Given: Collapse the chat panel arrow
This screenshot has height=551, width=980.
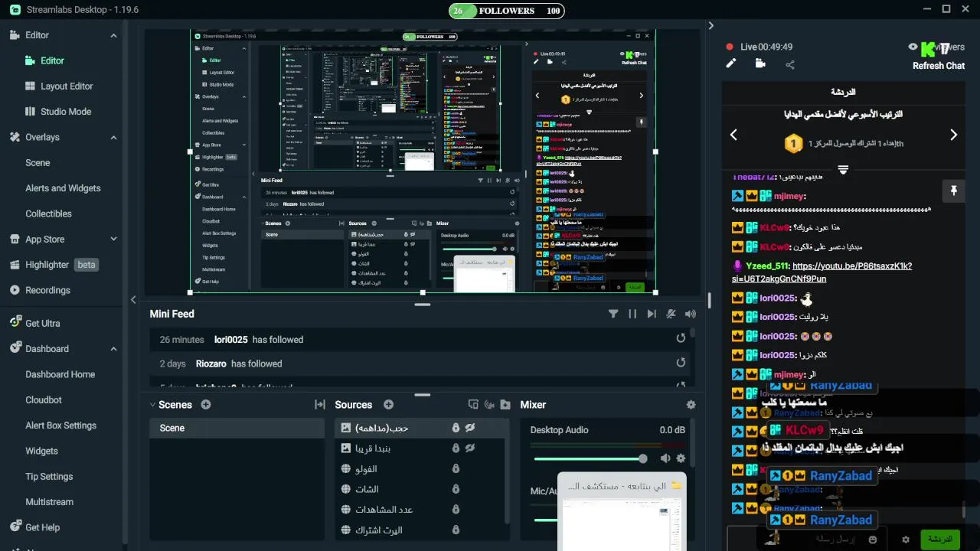Looking at the screenshot, I should coord(710,25).
